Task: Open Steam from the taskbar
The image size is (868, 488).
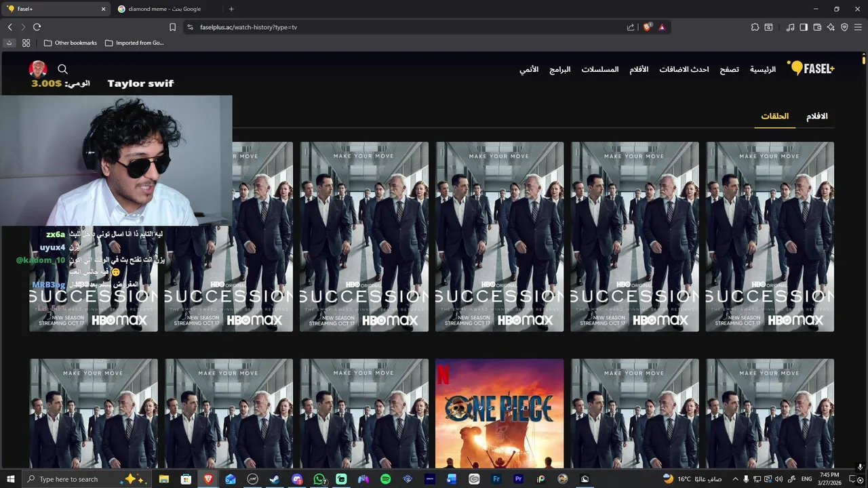Action: click(275, 479)
